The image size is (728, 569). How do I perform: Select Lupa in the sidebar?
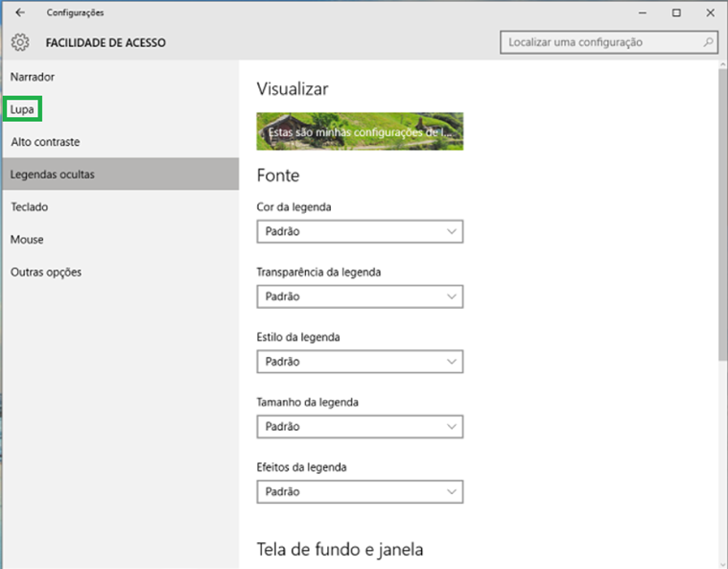coord(22,109)
